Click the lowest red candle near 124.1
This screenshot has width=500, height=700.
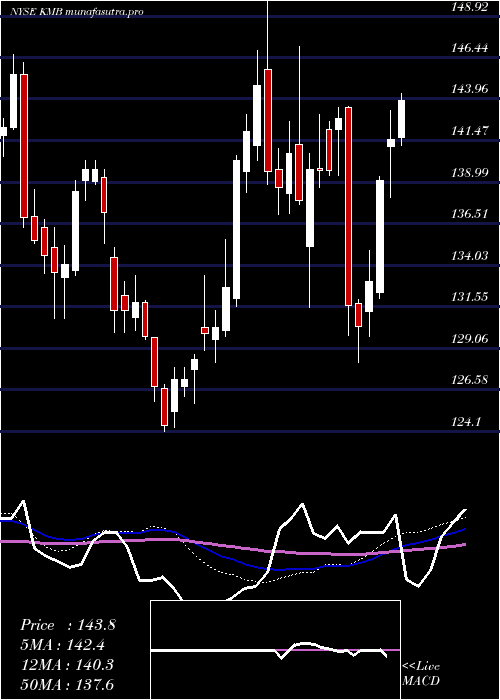coord(164,407)
